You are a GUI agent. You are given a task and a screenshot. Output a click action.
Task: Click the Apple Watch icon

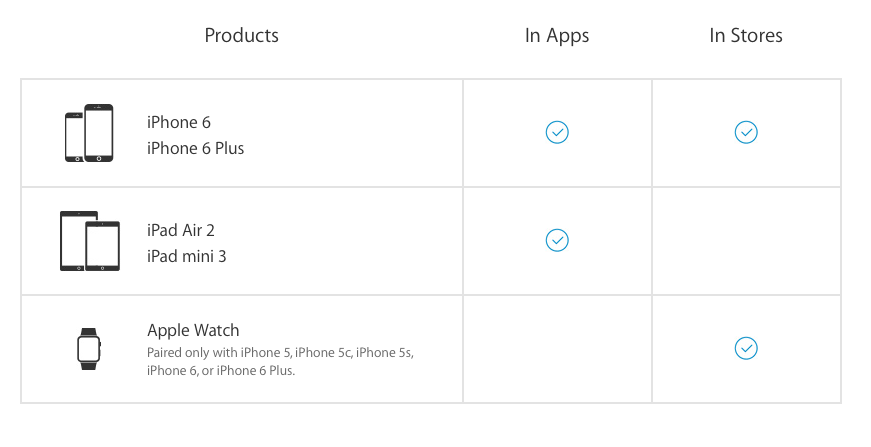click(89, 349)
